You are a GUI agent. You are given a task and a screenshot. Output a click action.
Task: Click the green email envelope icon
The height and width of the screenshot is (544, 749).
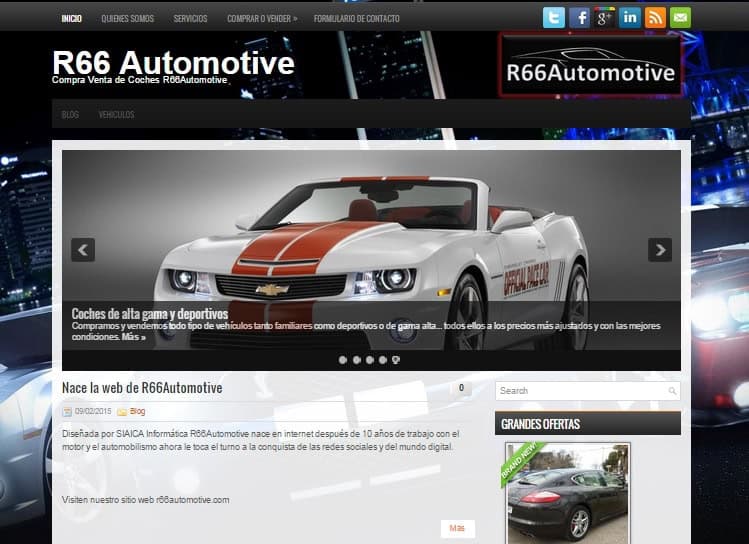click(x=680, y=18)
